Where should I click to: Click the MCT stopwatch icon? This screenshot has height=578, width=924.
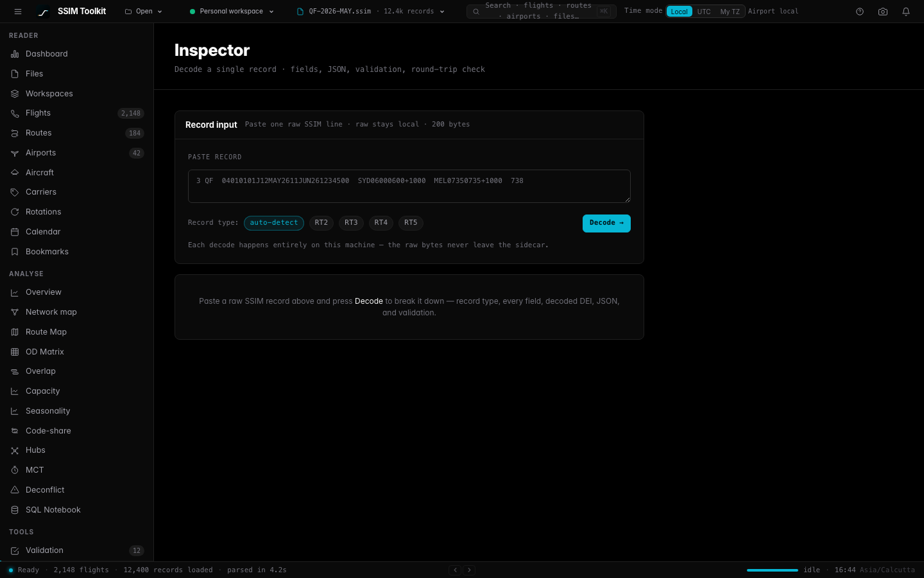pyautogui.click(x=15, y=470)
